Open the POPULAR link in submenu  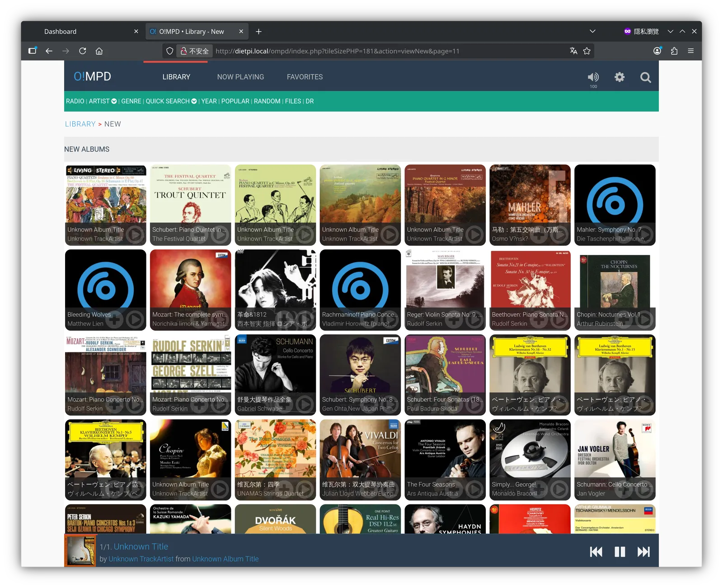pyautogui.click(x=235, y=101)
